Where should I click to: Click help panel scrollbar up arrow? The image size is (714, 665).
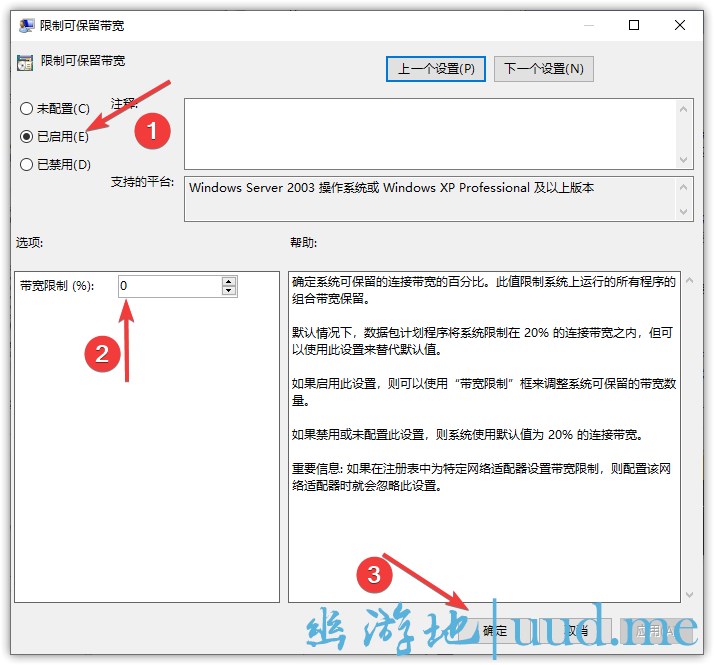pyautogui.click(x=689, y=281)
